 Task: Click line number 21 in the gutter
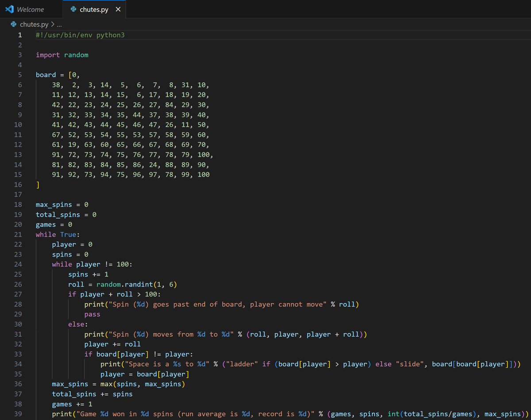18,234
